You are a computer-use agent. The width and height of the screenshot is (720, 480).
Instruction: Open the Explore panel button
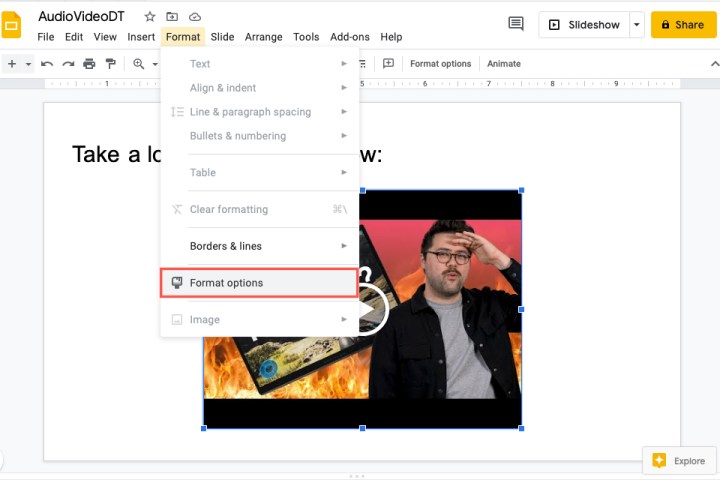(x=679, y=460)
